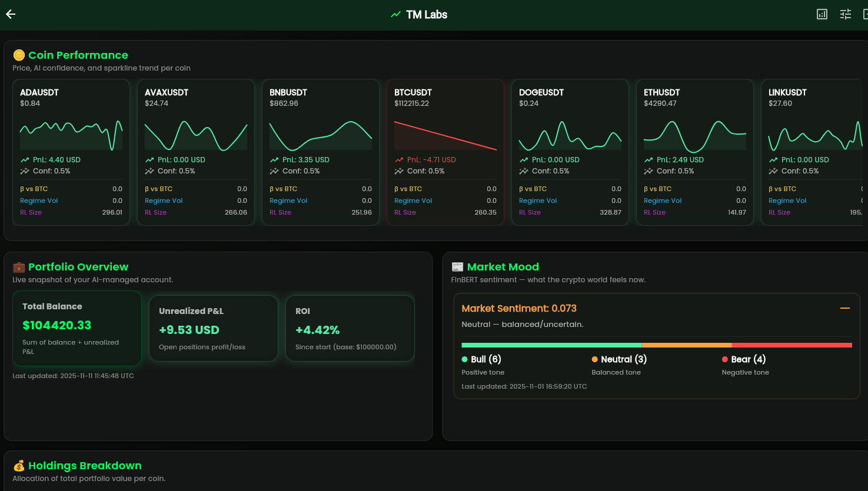Click the tricolor sentiment gauge bar
The height and width of the screenshot is (491, 868).
click(656, 345)
